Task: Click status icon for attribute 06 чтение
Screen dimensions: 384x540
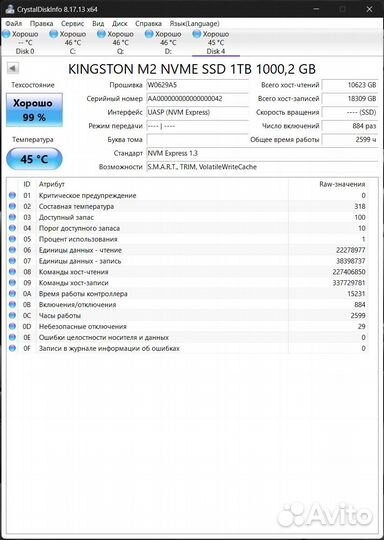Action: coord(12,250)
